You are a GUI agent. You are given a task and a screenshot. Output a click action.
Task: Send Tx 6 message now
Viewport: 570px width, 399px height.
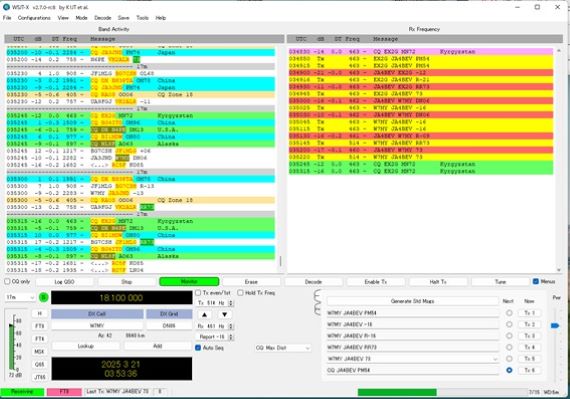tap(529, 370)
